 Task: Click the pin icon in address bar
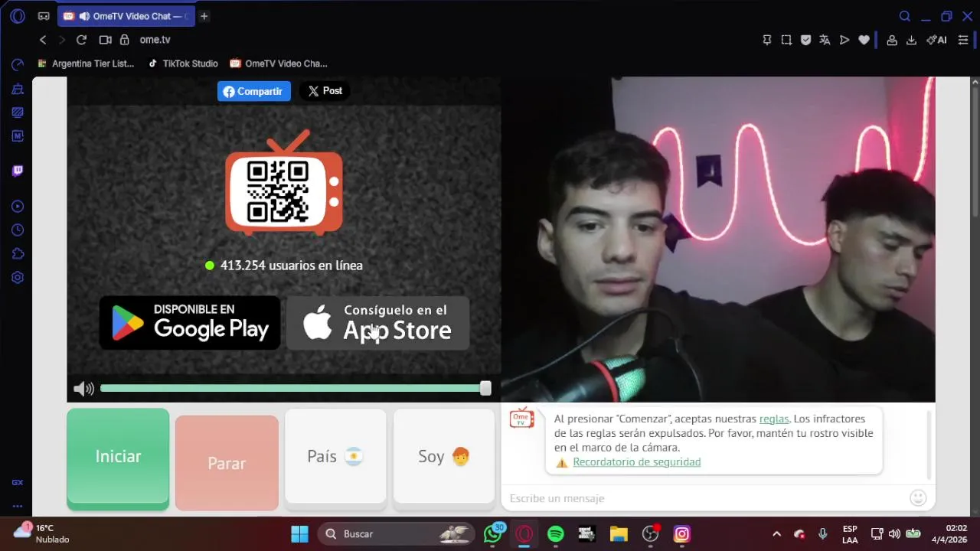pos(767,40)
